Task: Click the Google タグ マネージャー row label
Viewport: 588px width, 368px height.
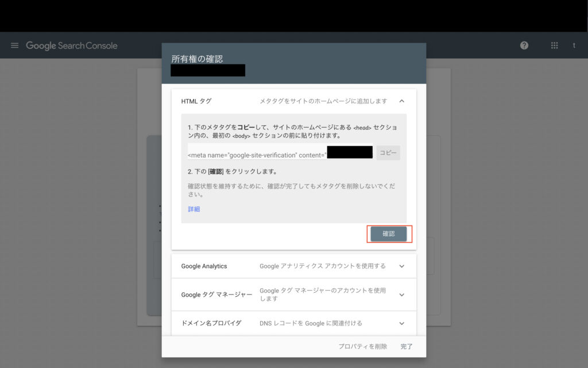Action: 216,295
